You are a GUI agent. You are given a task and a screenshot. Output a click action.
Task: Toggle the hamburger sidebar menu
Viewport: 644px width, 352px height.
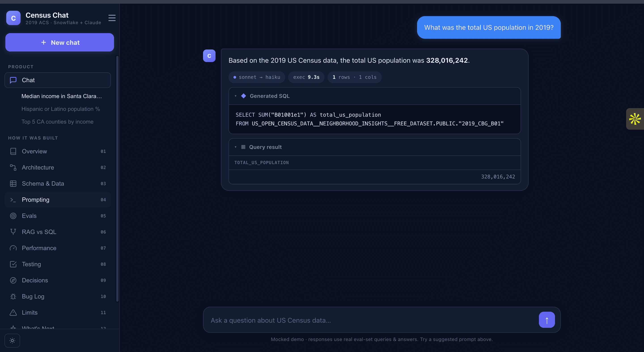click(x=112, y=18)
